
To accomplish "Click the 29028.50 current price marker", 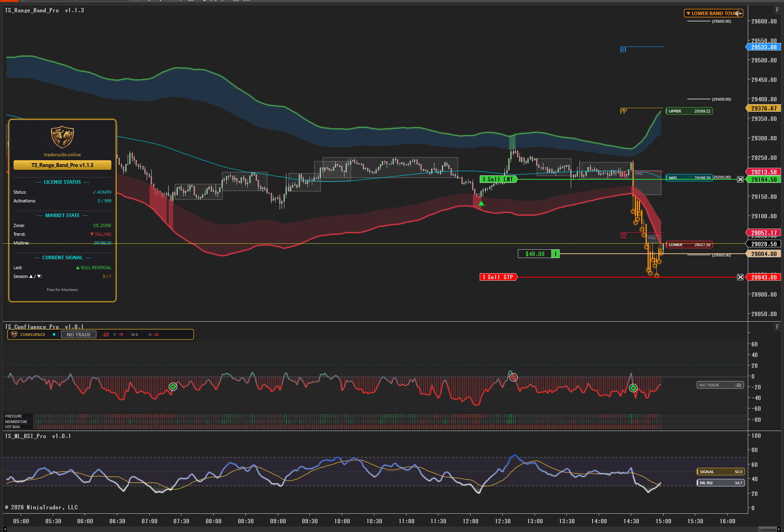I will pos(764,244).
